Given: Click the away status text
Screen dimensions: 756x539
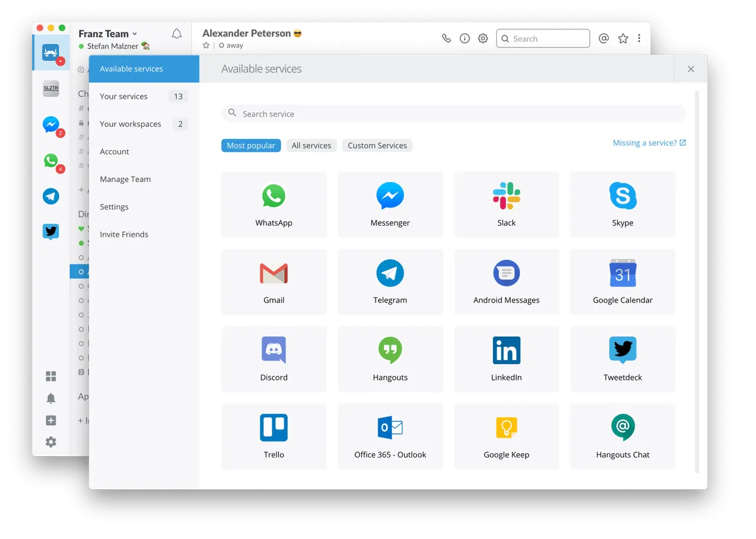Looking at the screenshot, I should pyautogui.click(x=234, y=46).
